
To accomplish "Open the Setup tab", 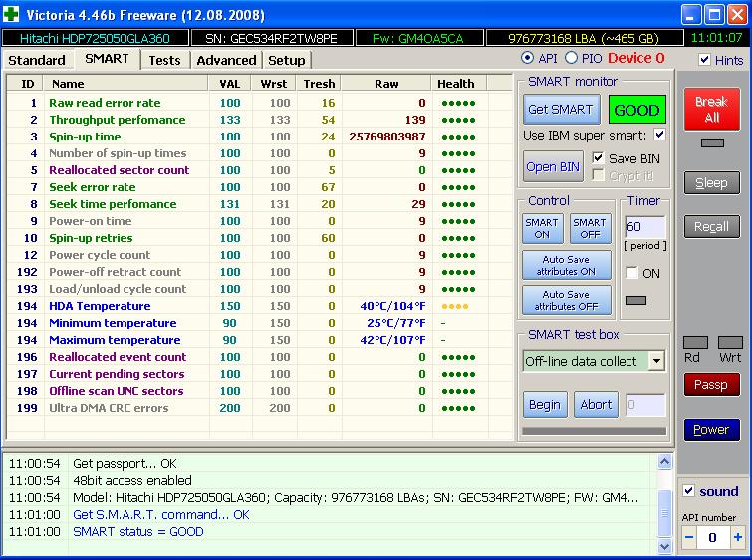I will pyautogui.click(x=286, y=60).
